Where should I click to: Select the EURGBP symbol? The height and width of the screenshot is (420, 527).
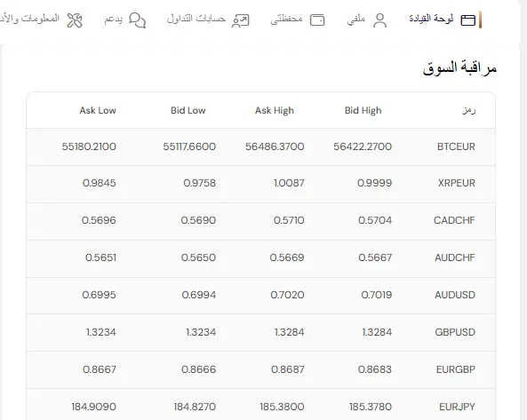click(x=455, y=369)
